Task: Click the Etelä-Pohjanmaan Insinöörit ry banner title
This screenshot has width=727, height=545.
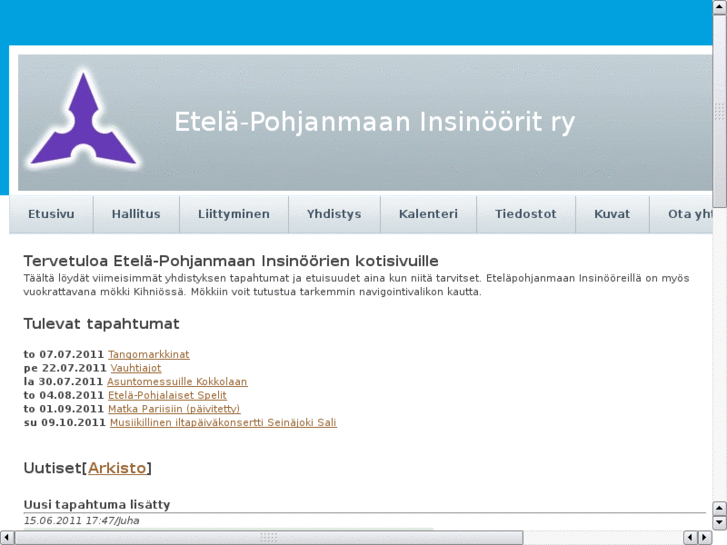Action: click(x=375, y=122)
